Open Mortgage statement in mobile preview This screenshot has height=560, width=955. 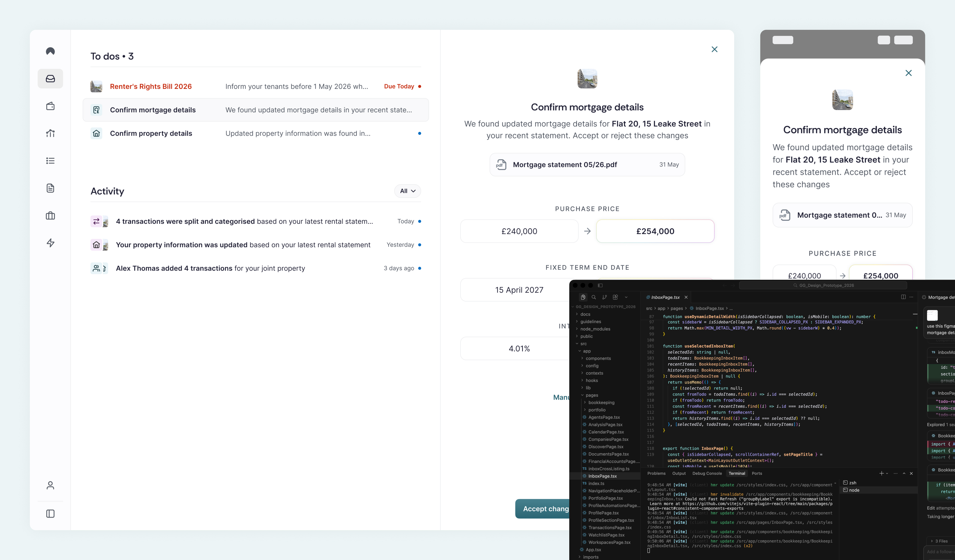[843, 215]
